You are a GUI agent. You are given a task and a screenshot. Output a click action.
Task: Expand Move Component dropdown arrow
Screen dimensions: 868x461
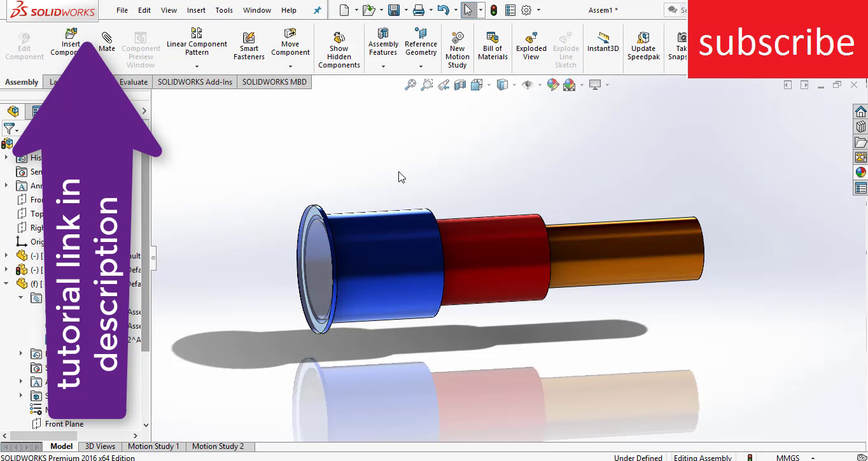pyautogui.click(x=290, y=66)
